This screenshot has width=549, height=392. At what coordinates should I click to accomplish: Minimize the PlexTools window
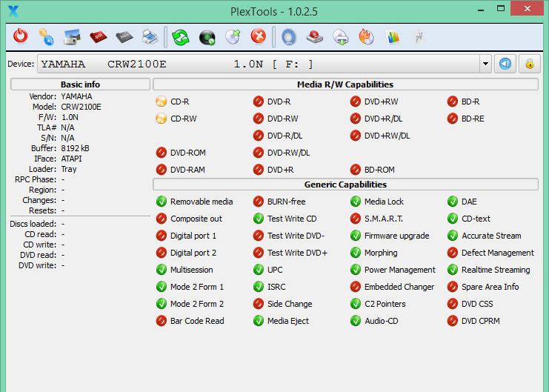click(481, 10)
